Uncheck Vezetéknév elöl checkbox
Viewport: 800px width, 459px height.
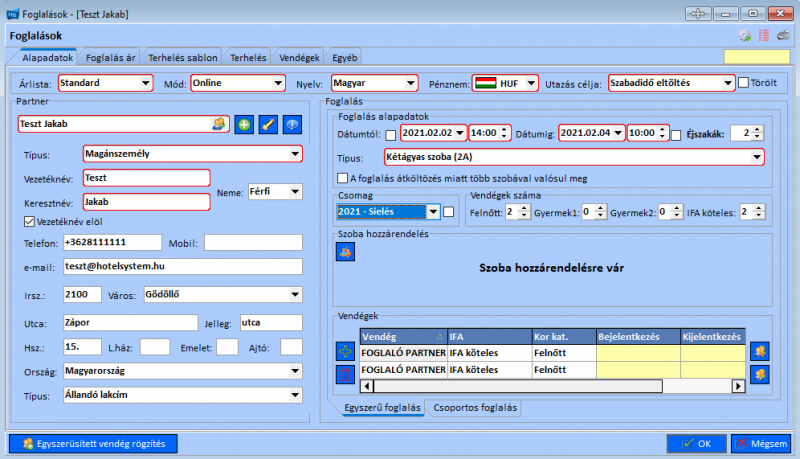[x=28, y=221]
